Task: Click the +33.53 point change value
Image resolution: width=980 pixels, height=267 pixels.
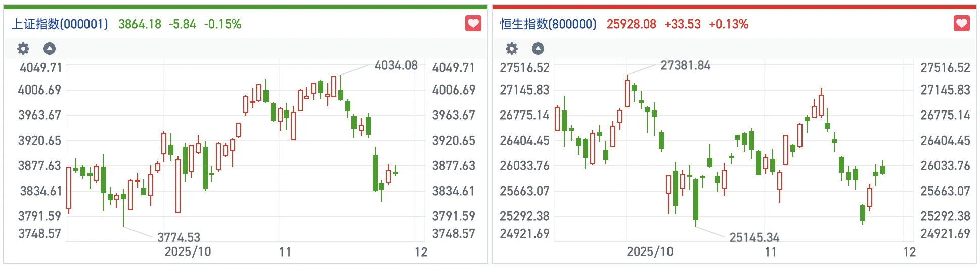Action: point(682,24)
